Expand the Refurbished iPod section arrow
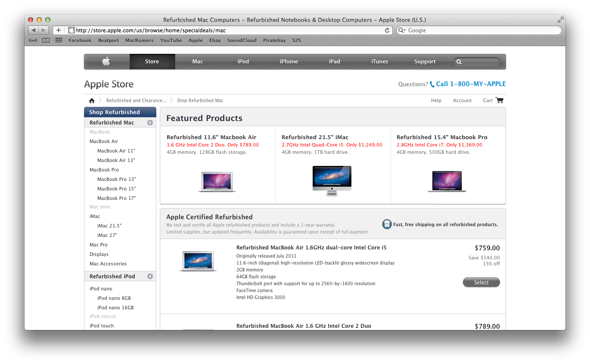590x364 pixels. pos(150,277)
